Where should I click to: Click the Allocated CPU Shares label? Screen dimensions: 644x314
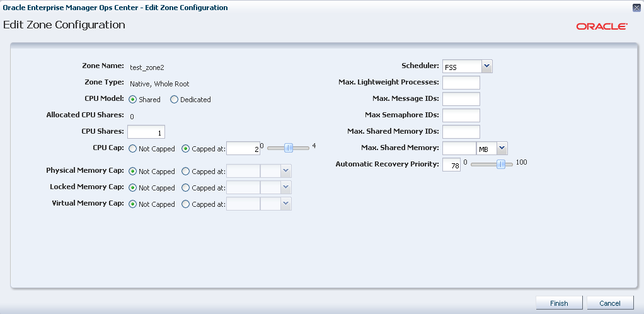(x=85, y=115)
